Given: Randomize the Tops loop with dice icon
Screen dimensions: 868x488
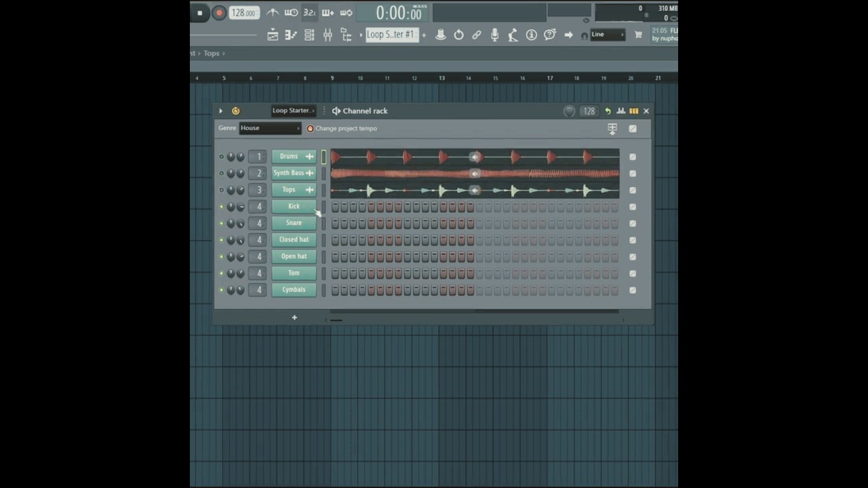Looking at the screenshot, I should click(633, 190).
